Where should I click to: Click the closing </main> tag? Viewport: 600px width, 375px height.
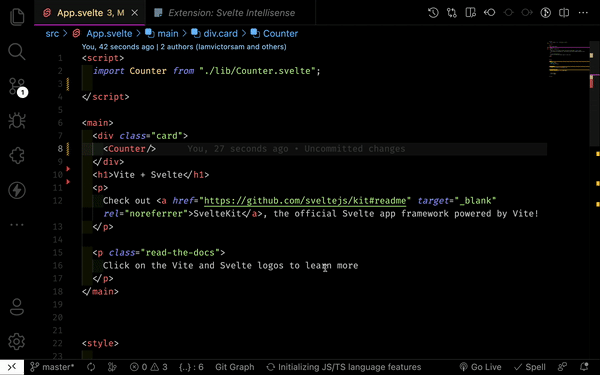pyautogui.click(x=100, y=292)
